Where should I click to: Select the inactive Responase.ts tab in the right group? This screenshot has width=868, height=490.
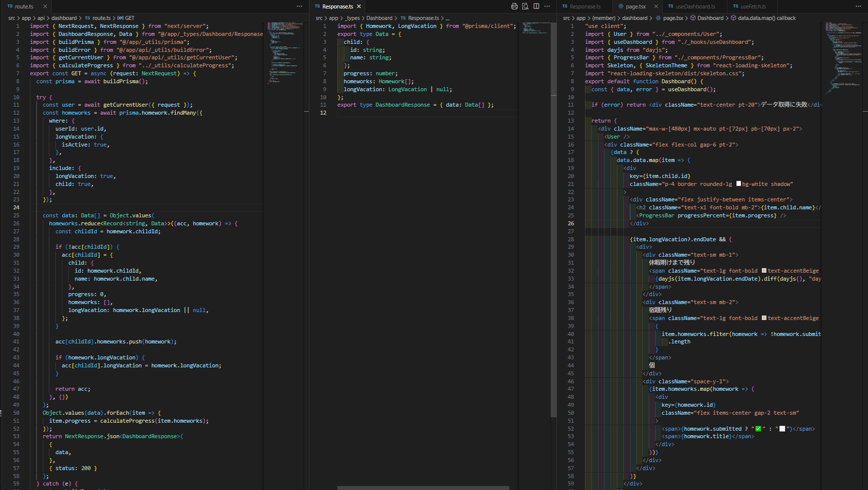pos(584,6)
